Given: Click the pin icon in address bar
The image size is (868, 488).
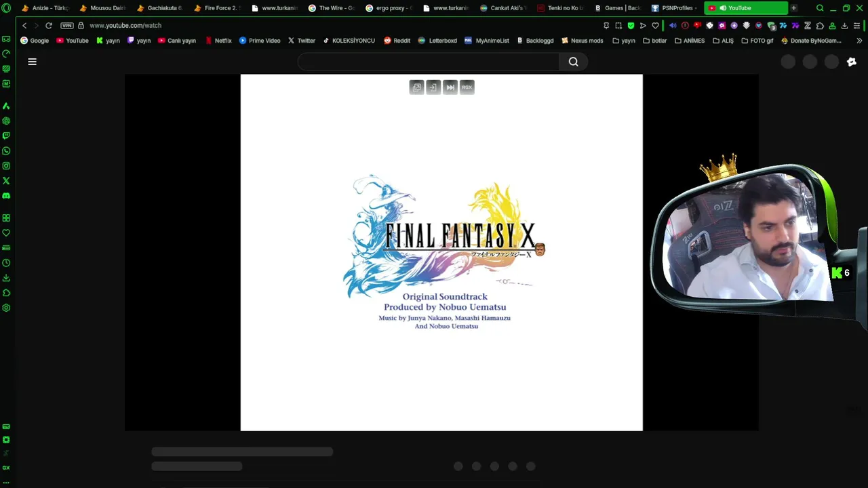Looking at the screenshot, I should [x=606, y=26].
